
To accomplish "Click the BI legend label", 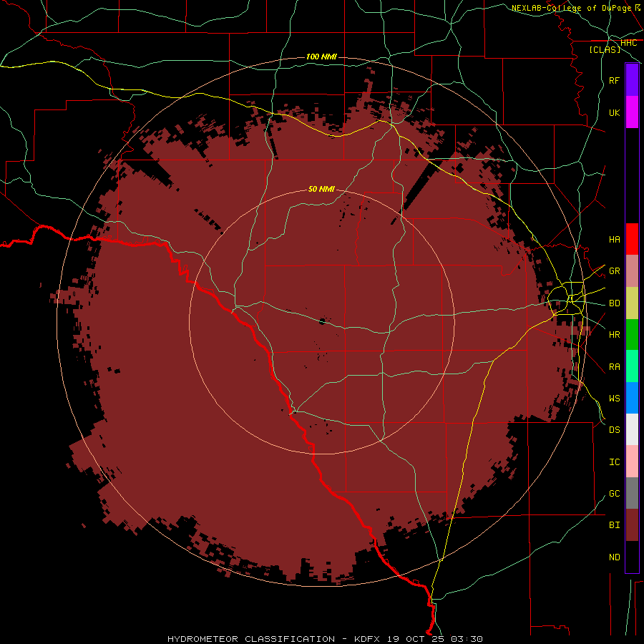I will pyautogui.click(x=614, y=525).
